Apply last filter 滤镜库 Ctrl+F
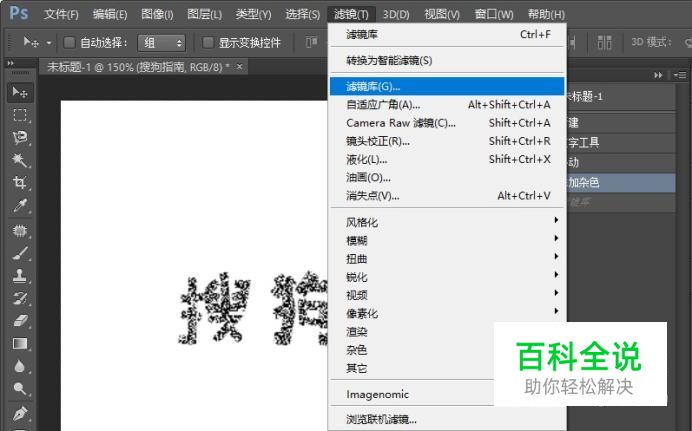 pyautogui.click(x=447, y=34)
